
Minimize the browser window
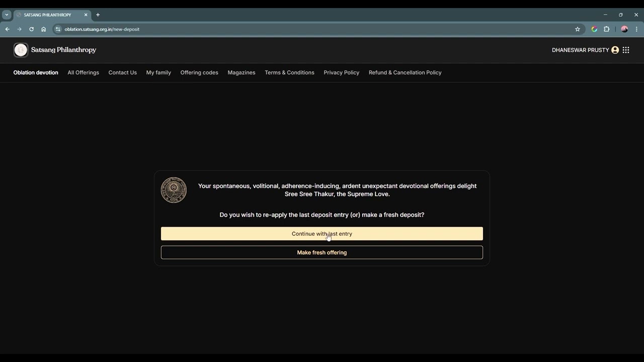click(605, 15)
